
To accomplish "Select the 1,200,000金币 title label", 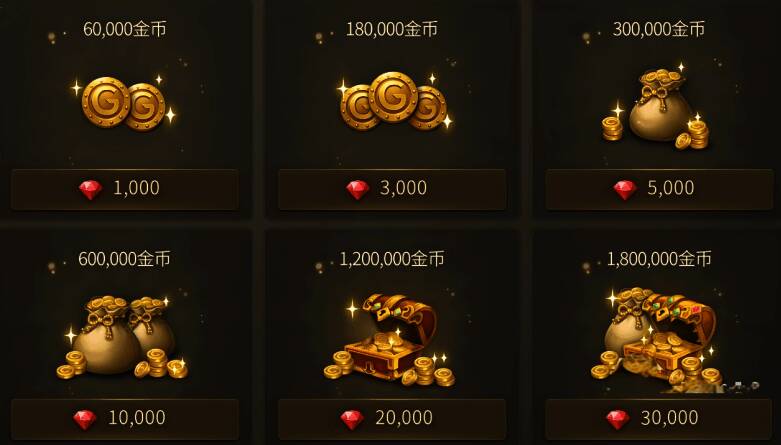I will click(x=392, y=259).
